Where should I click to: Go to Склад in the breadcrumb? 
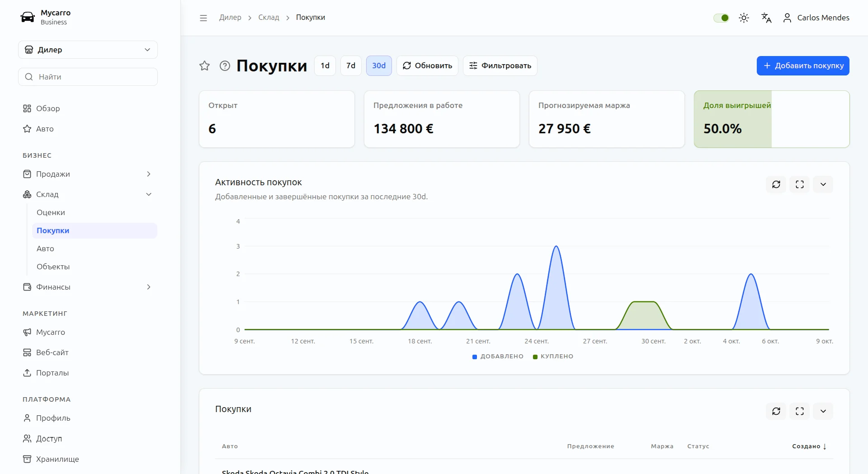point(269,18)
